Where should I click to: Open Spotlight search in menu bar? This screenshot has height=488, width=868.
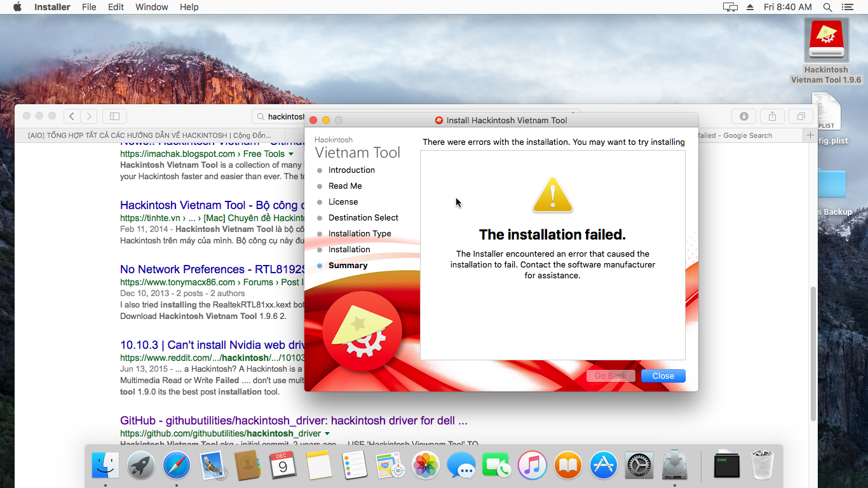[827, 7]
